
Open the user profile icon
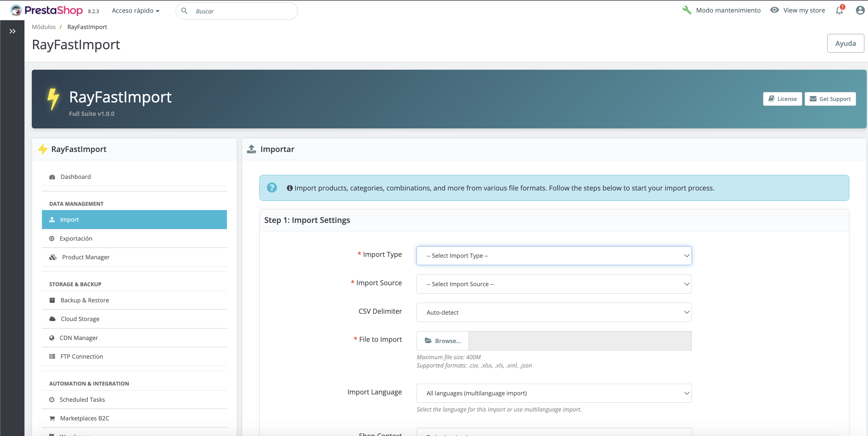(x=859, y=10)
